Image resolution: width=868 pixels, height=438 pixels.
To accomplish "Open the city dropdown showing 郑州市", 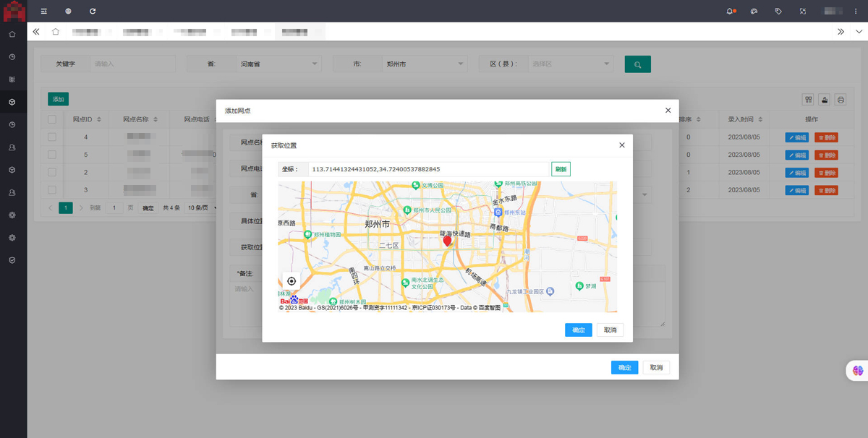I will (425, 64).
